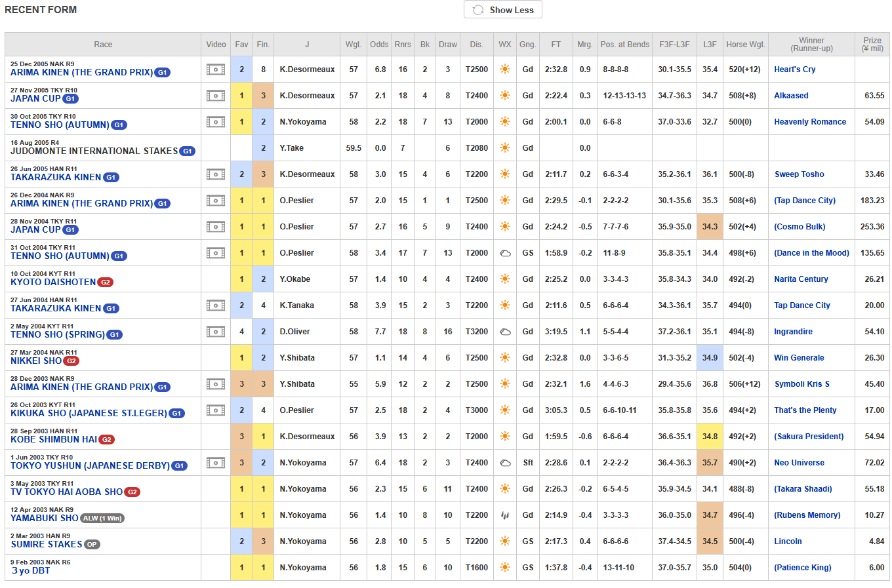The height and width of the screenshot is (588, 892).
Task: Play video for 25 Dec 2005 Arima Kinen
Action: pyautogui.click(x=216, y=69)
